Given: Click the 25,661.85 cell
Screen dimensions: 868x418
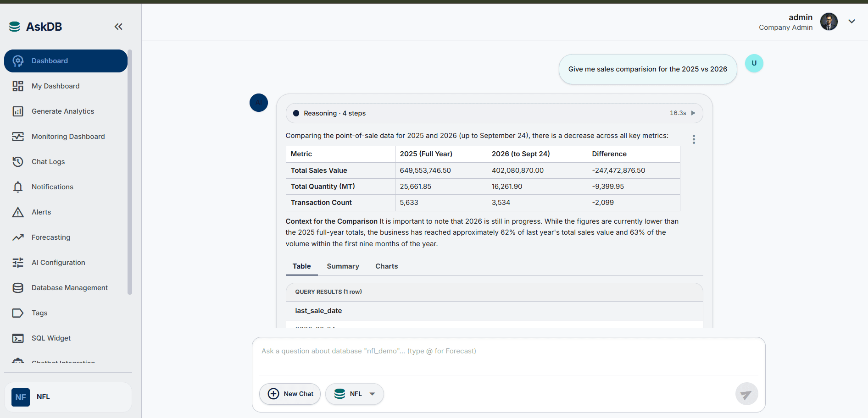Looking at the screenshot, I should click(441, 187).
